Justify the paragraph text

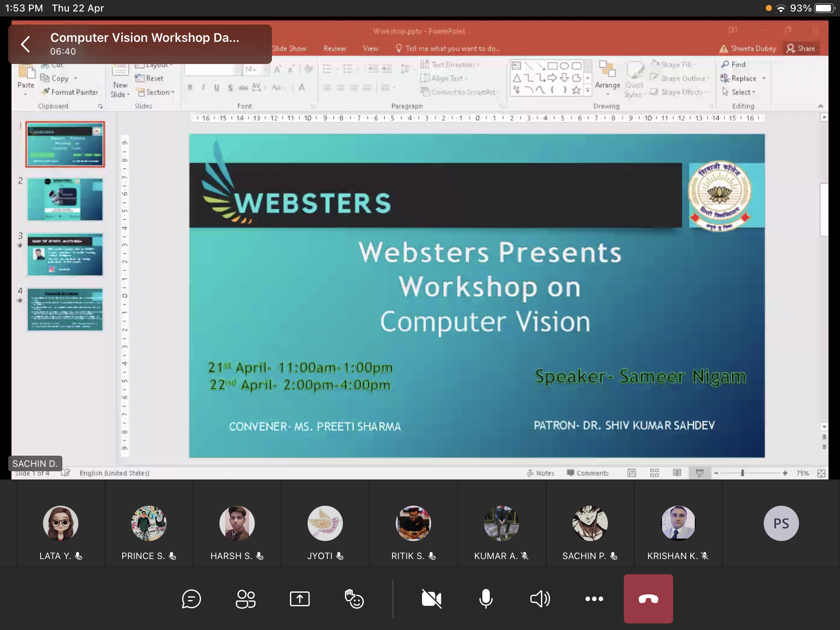pos(367,87)
